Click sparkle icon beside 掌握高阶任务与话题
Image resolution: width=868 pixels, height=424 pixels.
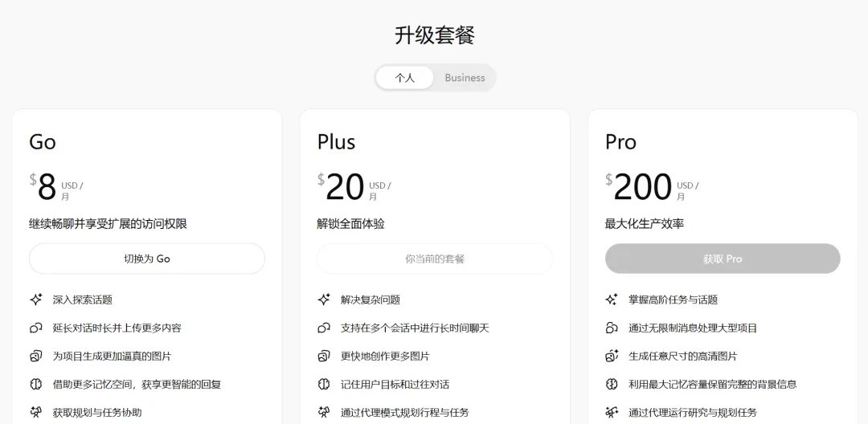point(612,300)
